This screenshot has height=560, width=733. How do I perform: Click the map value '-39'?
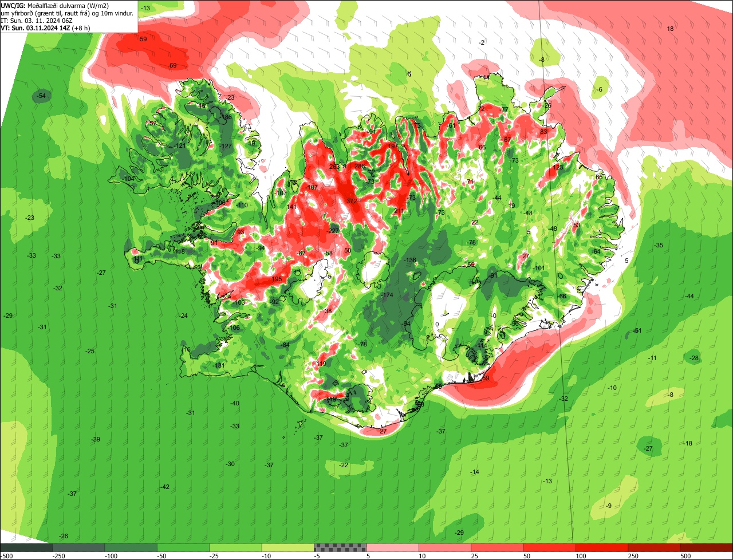click(96, 439)
